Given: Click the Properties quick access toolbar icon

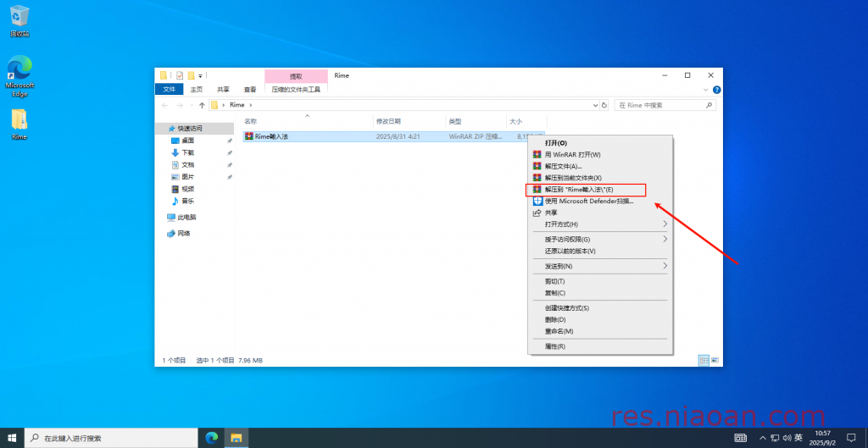Looking at the screenshot, I should (180, 75).
